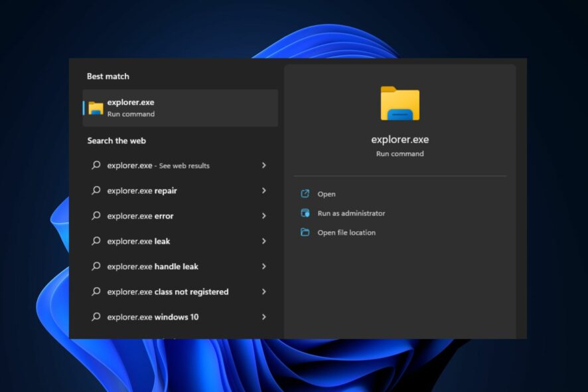Expand the explorer.exe leak chevron
The width and height of the screenshot is (588, 392).
click(x=264, y=241)
